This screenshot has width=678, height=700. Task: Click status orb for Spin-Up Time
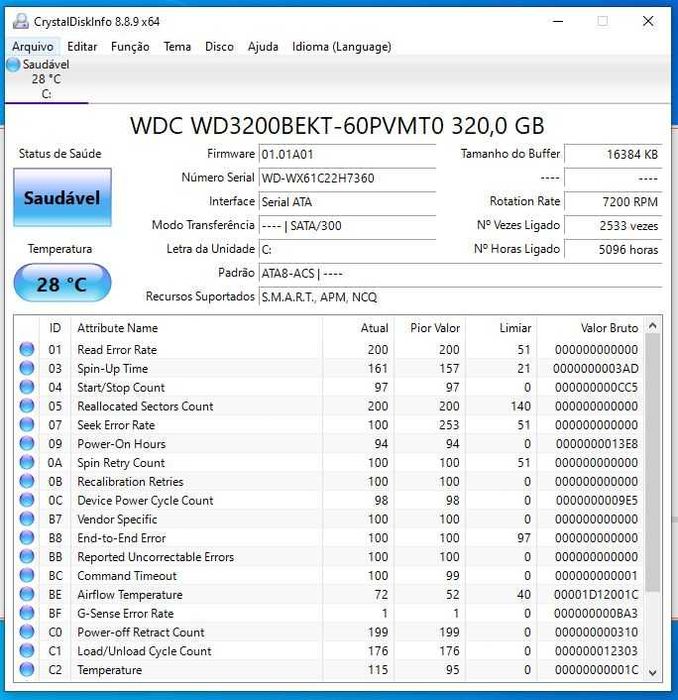click(27, 368)
